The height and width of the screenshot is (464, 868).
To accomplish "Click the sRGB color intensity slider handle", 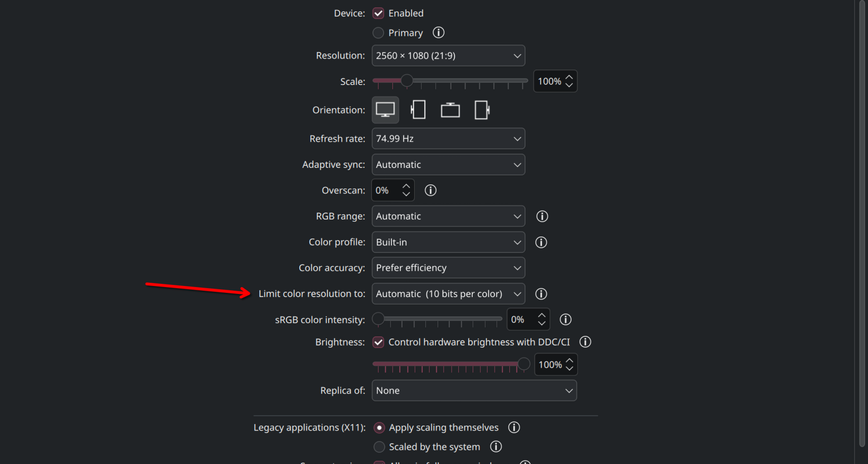I will point(378,319).
